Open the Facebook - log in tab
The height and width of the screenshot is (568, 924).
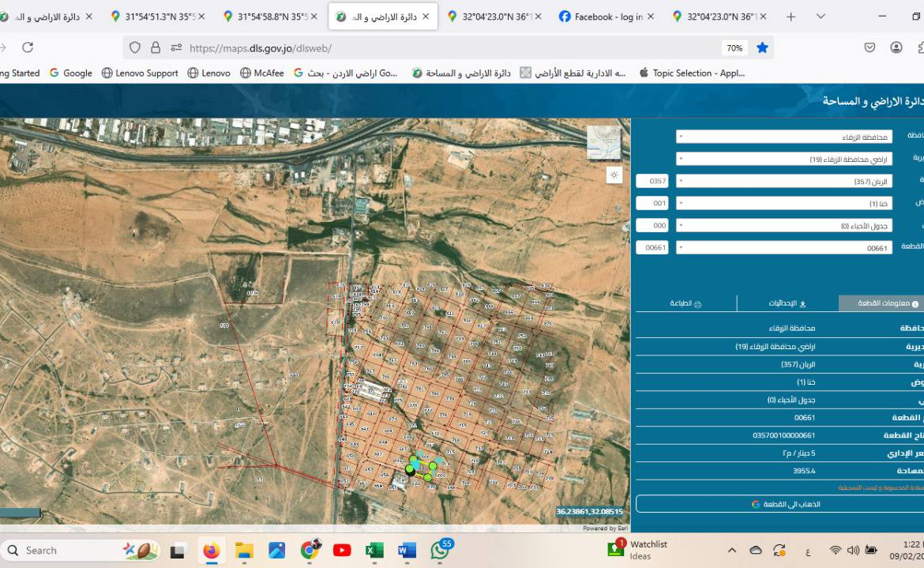pos(602,17)
